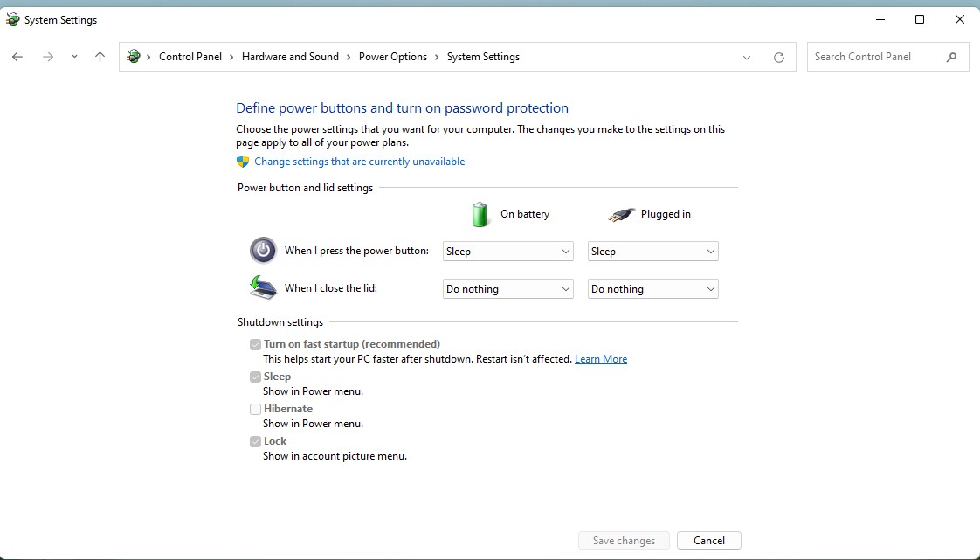Toggle the Lock checkbox
Image resolution: width=980 pixels, height=560 pixels.
point(256,441)
